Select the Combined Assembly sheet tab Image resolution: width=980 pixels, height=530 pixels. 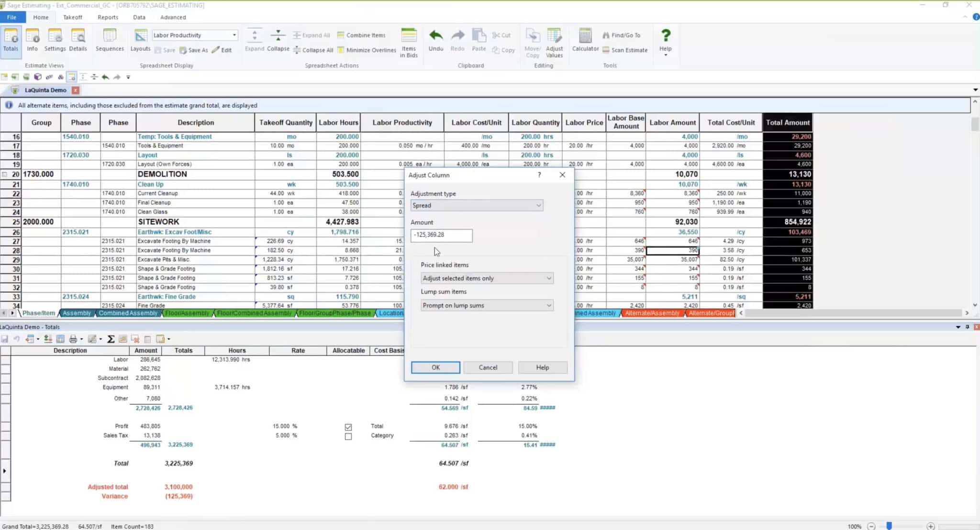[128, 313]
